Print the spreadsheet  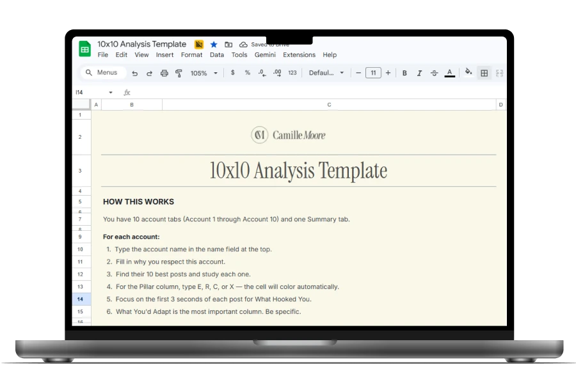point(164,73)
